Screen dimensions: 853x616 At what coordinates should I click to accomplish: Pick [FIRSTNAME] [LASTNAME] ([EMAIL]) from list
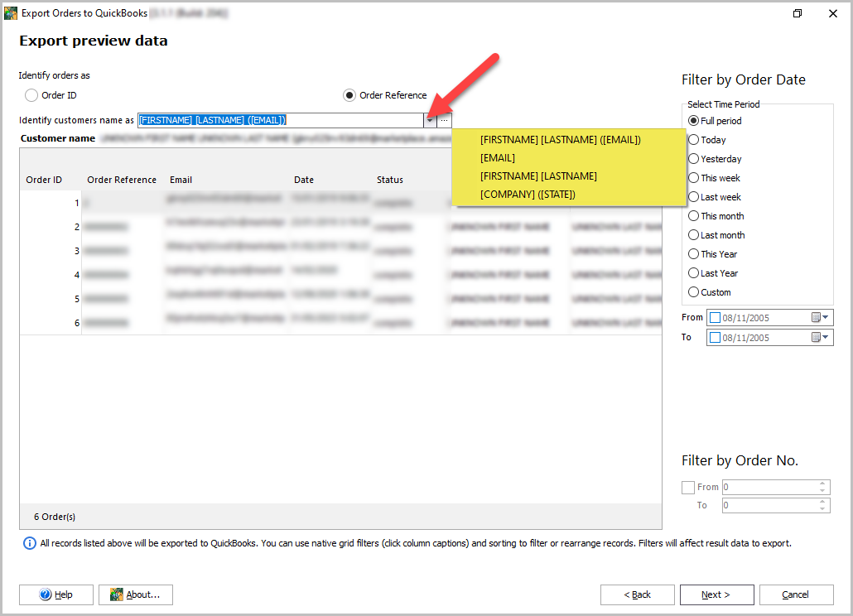pos(561,140)
